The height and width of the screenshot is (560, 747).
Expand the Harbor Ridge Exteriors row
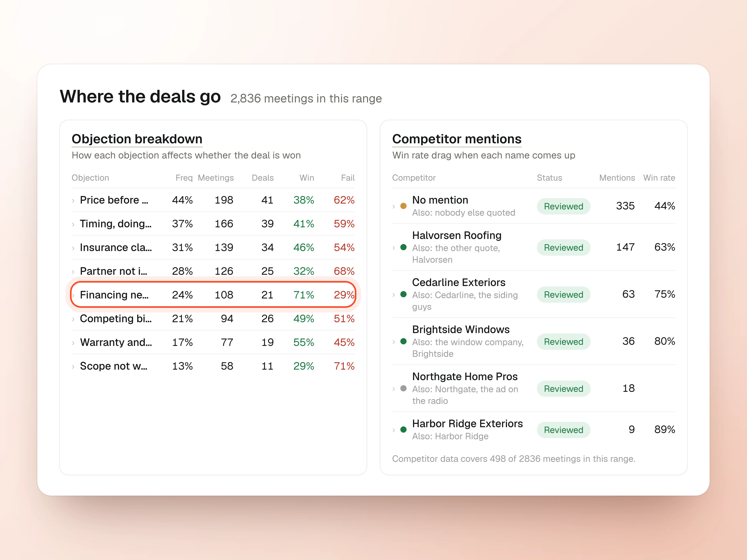[393, 430]
